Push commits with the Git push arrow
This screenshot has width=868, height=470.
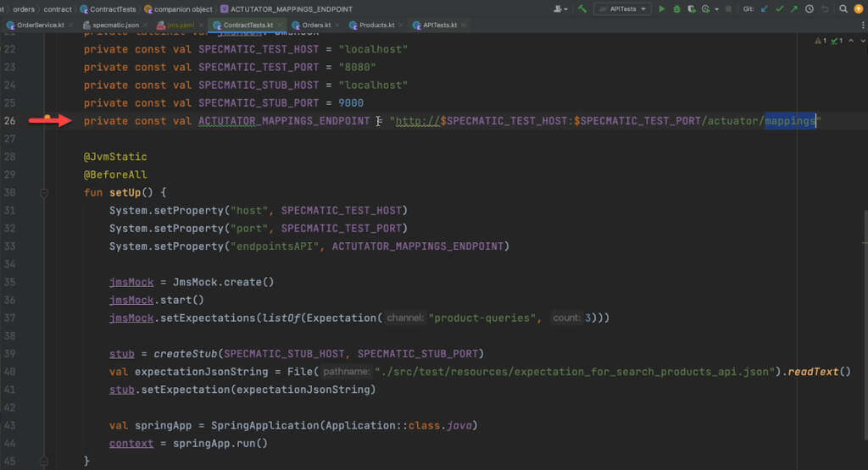[x=793, y=8]
